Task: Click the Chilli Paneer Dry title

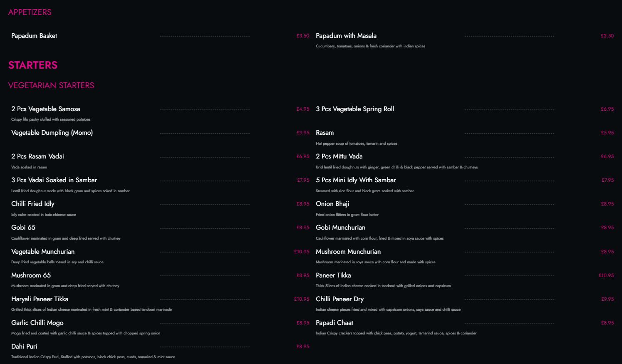Action: click(339, 299)
